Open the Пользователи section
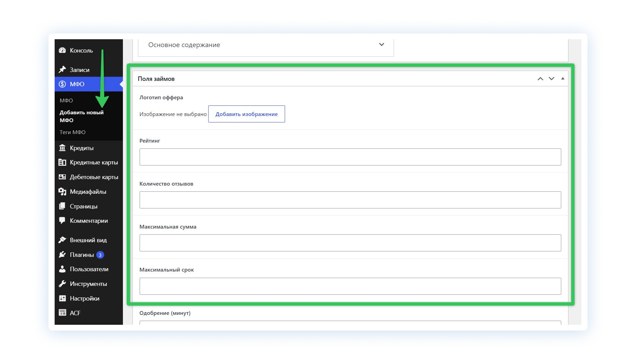Image resolution: width=636 pixels, height=364 pixels. [x=89, y=269]
